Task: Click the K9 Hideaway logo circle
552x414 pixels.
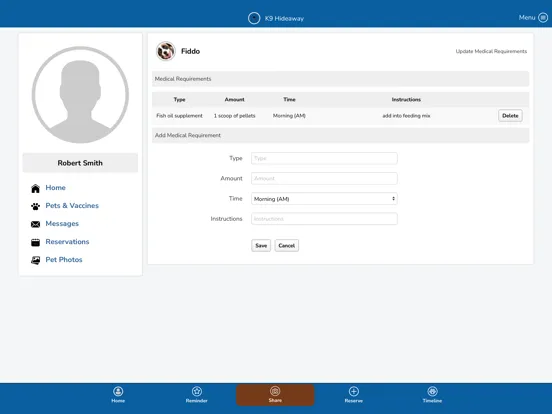Action: click(x=254, y=18)
